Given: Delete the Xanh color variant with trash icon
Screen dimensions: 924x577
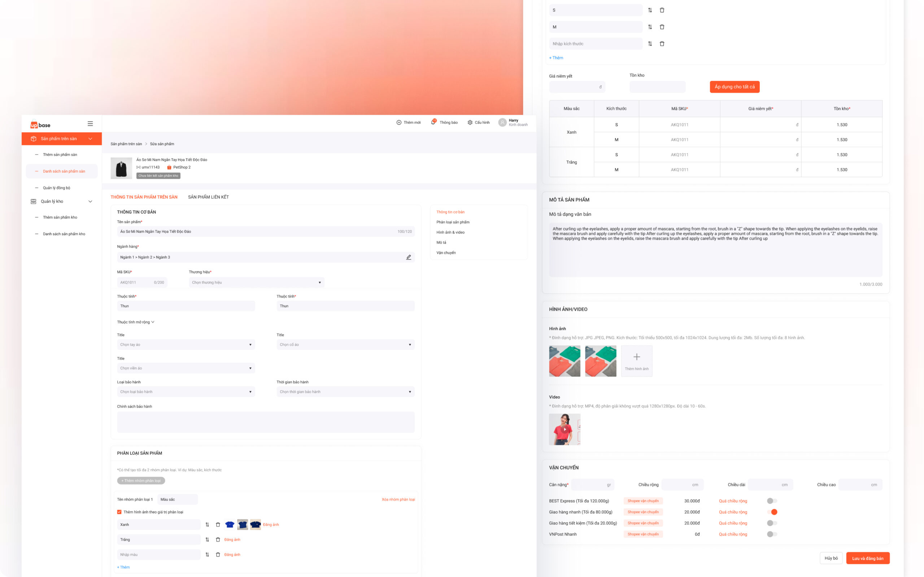Looking at the screenshot, I should (218, 525).
